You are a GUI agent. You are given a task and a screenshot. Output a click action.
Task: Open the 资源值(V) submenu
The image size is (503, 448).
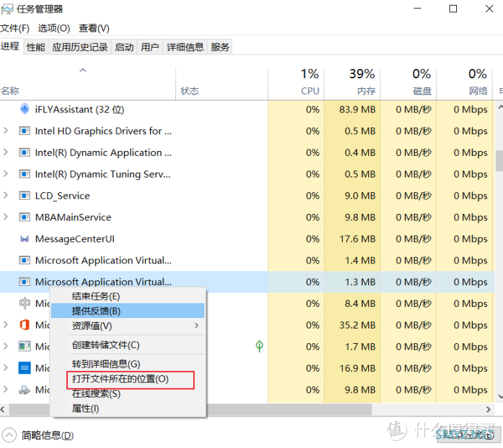click(x=128, y=326)
